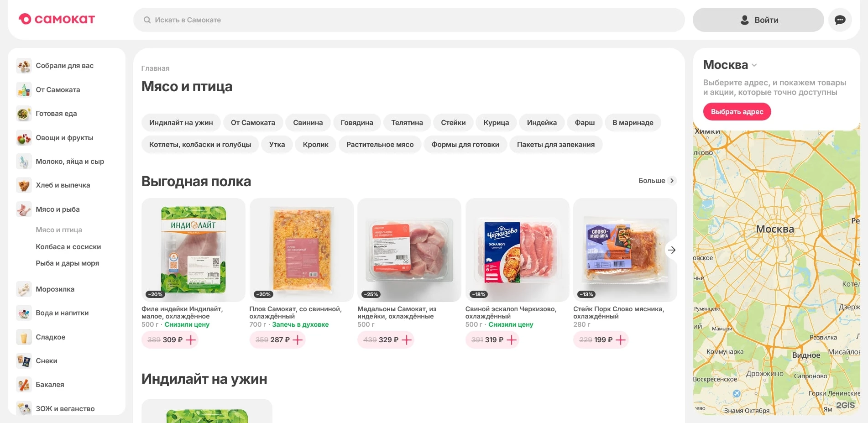This screenshot has width=868, height=423.
Task: Open Колбаса и сосиски subcategory
Action: [68, 247]
